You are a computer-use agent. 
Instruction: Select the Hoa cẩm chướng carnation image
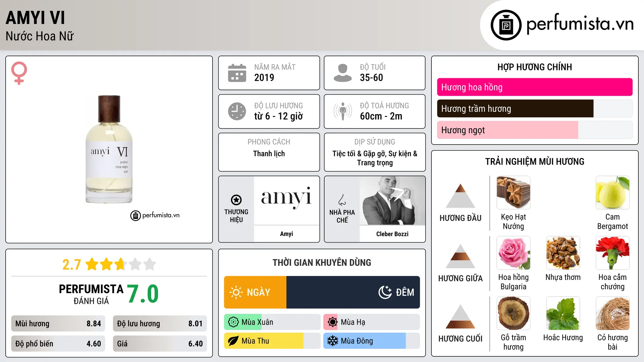pos(613,253)
